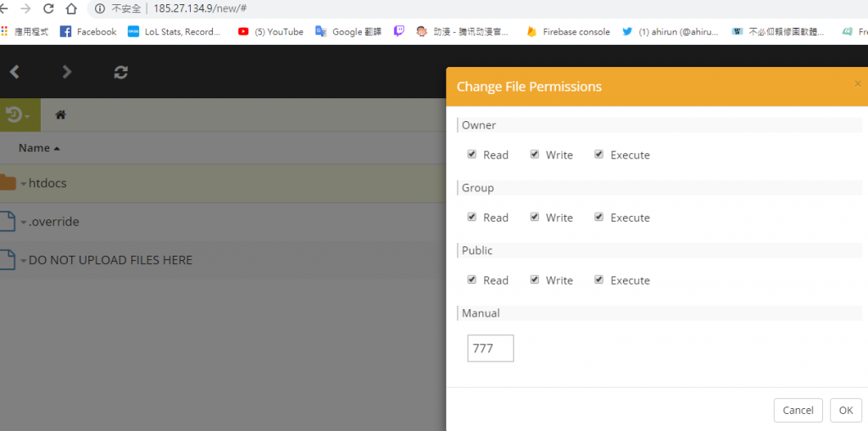
Task: Go to the home directory icon
Action: pyautogui.click(x=61, y=115)
